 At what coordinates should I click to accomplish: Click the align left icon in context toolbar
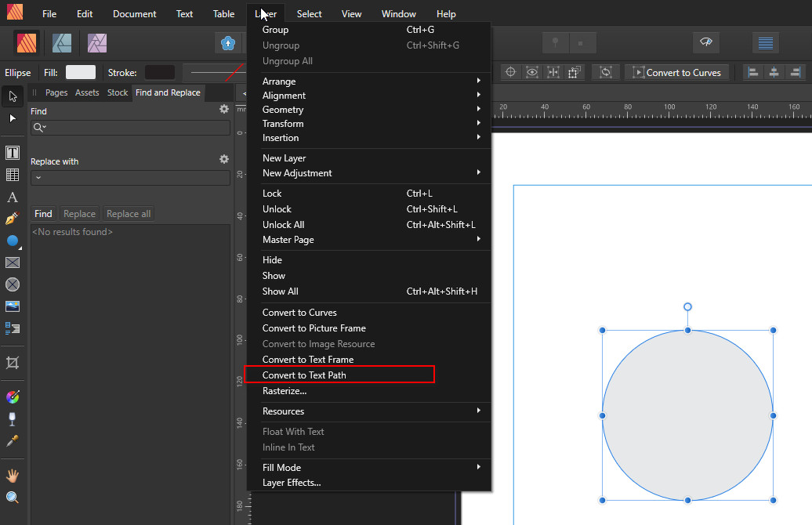pos(753,72)
